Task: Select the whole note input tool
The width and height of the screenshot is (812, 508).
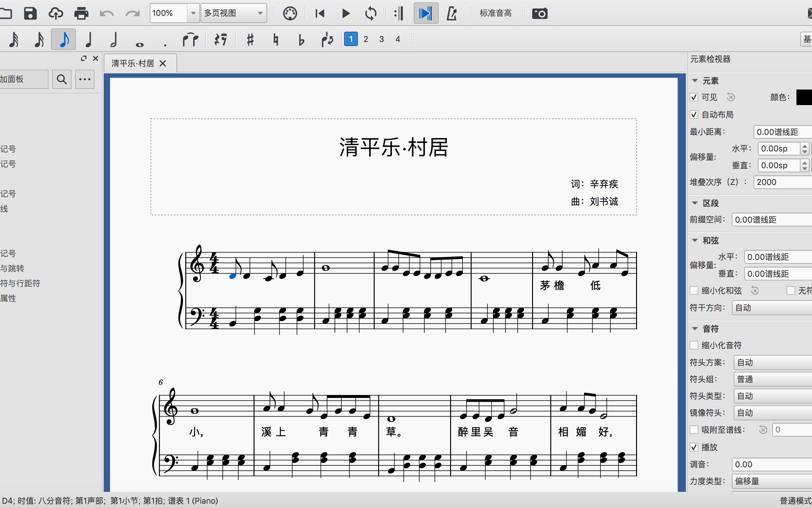Action: click(140, 39)
